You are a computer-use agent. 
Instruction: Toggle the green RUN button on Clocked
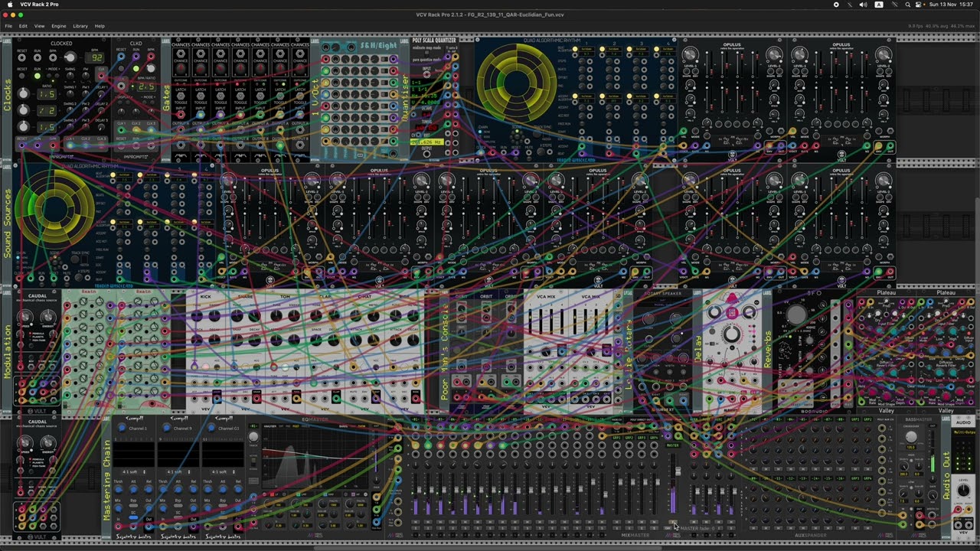click(x=38, y=77)
